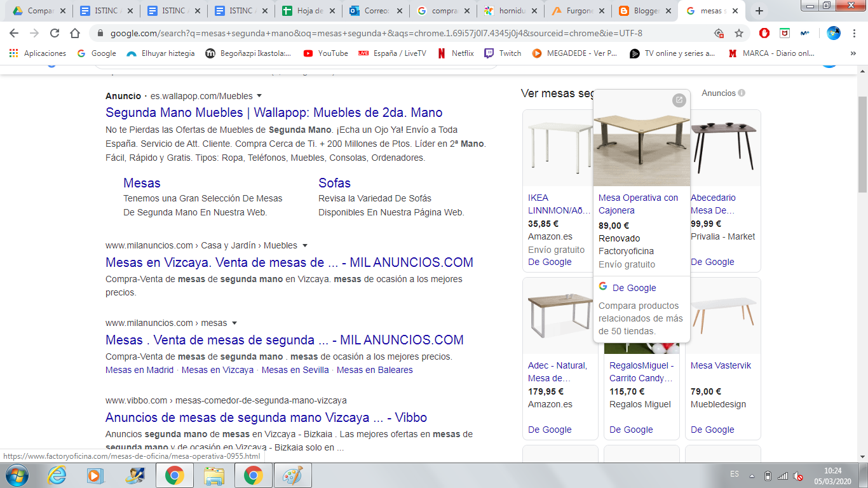Screen dimensions: 868x488
Task: Open the Netflix bookmark
Action: 456,53
